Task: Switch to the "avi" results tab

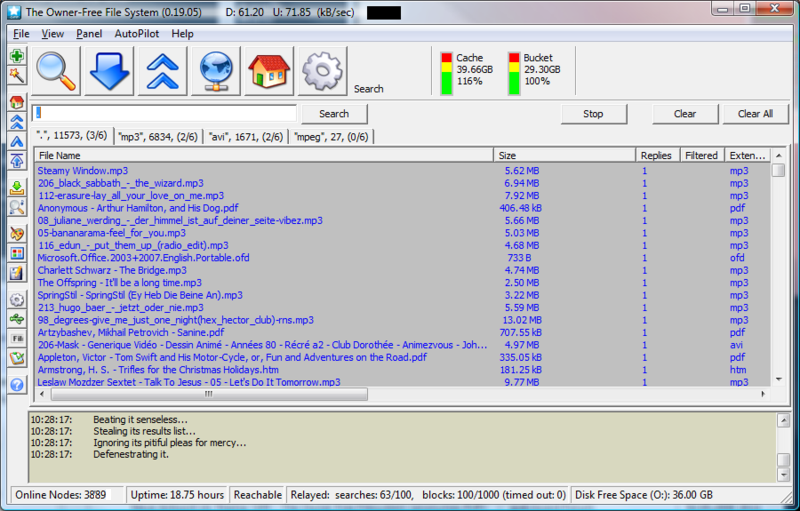Action: (x=247, y=136)
